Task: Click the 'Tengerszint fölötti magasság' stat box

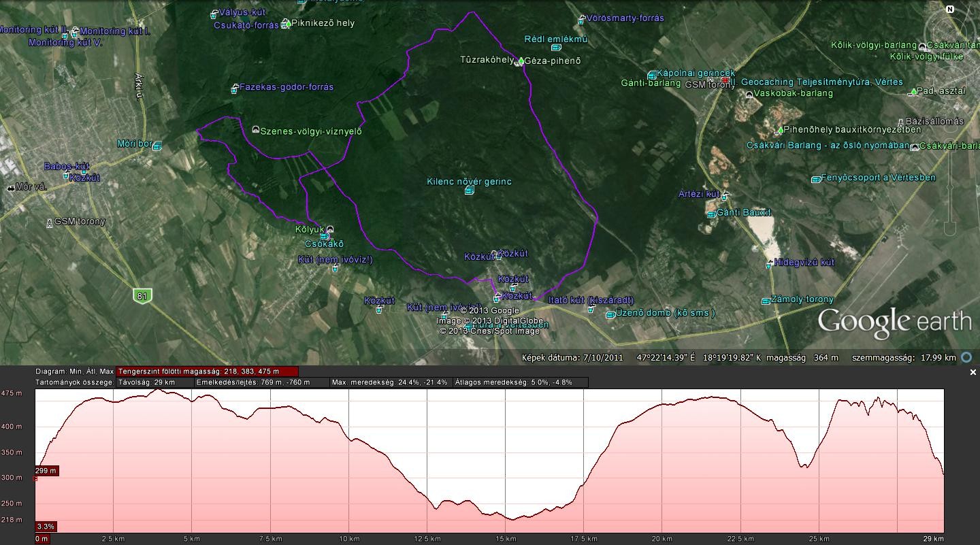Action: coord(208,371)
